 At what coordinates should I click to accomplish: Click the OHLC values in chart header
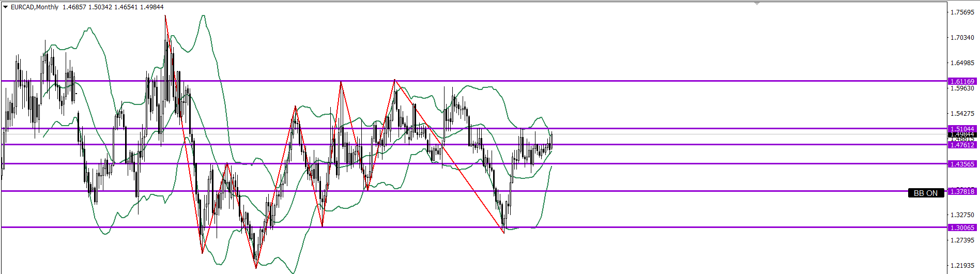(113, 7)
